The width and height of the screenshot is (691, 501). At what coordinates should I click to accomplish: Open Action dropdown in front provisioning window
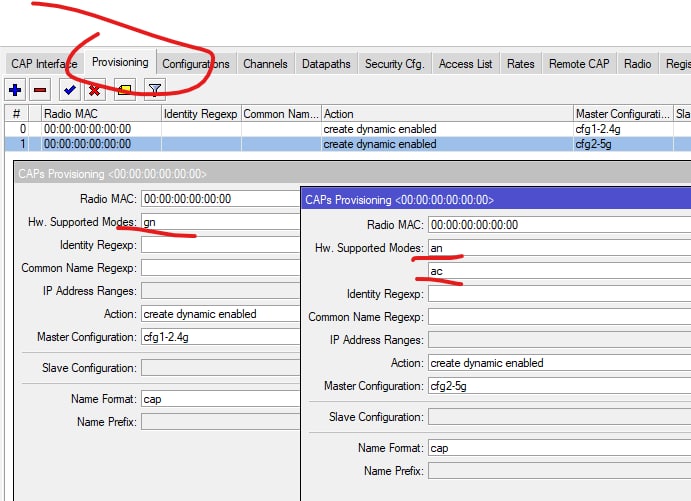[559, 363]
